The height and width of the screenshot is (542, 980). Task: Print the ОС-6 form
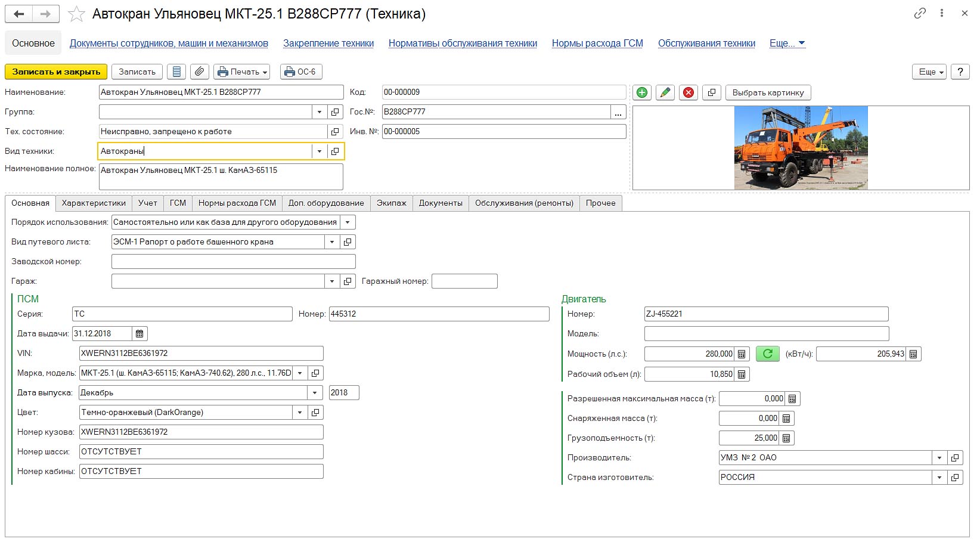pos(301,72)
